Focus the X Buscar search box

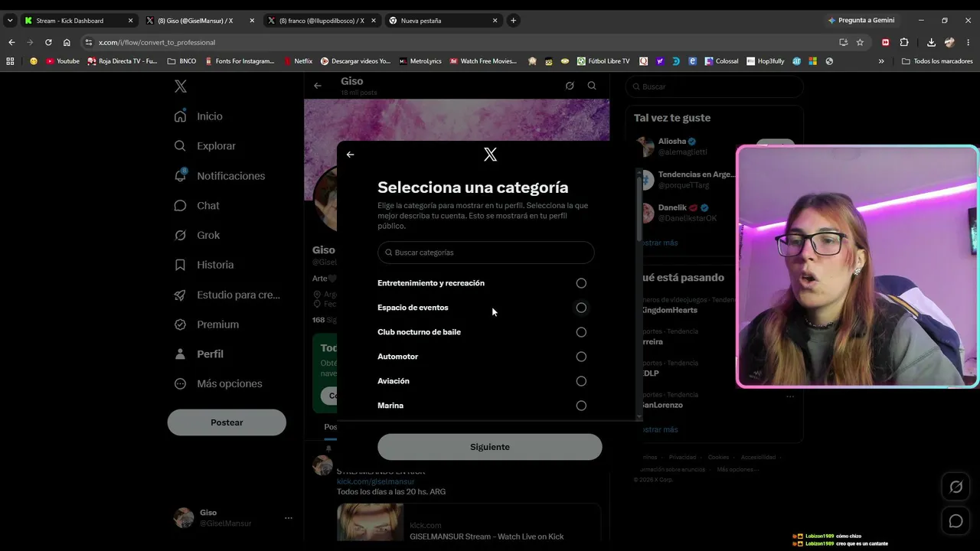[715, 86]
